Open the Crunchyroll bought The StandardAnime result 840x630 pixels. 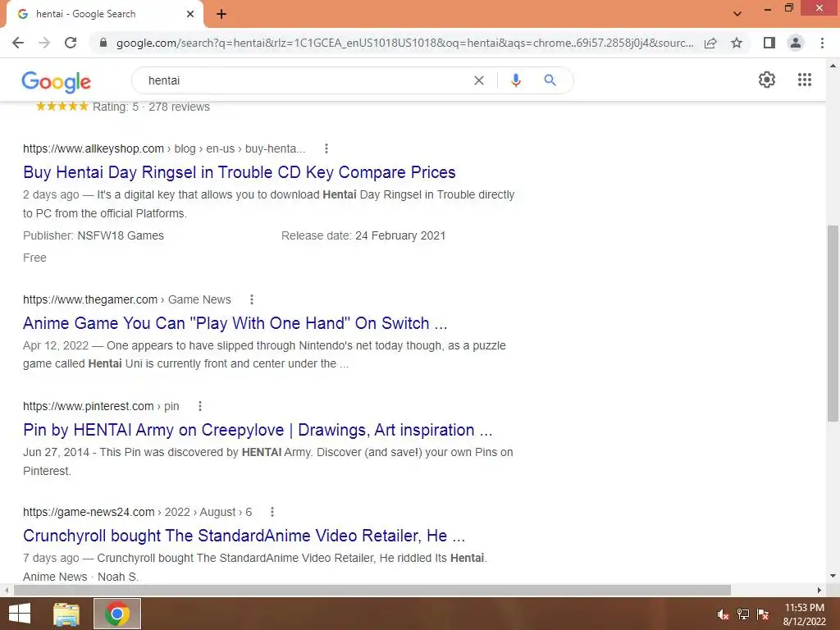pyautogui.click(x=244, y=535)
